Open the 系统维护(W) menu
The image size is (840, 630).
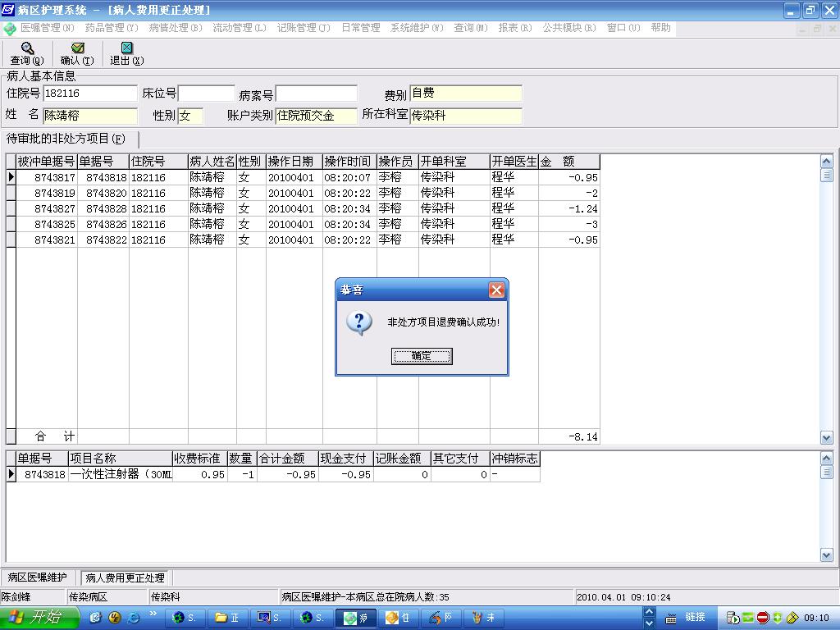click(417, 27)
